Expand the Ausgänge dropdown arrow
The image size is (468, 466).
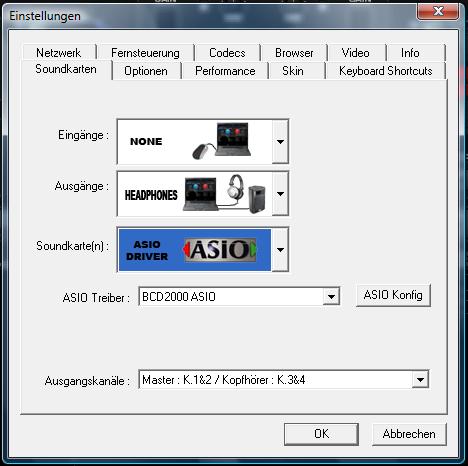pyautogui.click(x=280, y=194)
